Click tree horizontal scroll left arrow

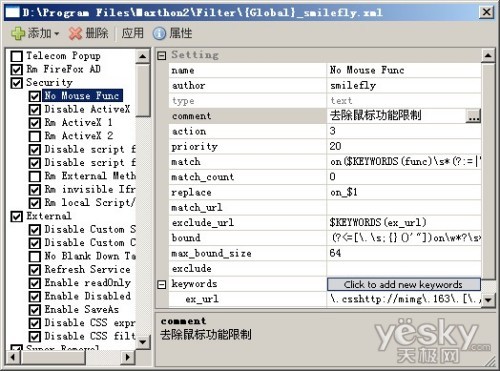13,357
